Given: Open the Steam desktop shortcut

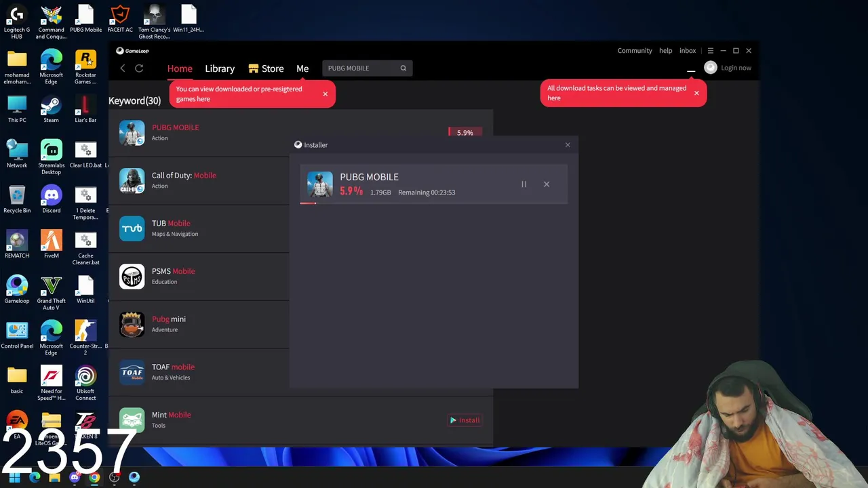Looking at the screenshot, I should click(51, 109).
